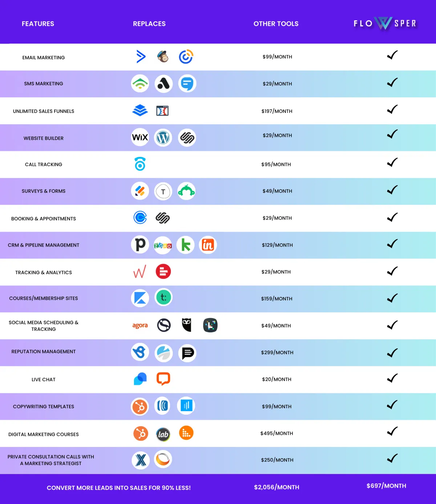Click the OTHER TOOLS column header

(x=276, y=24)
